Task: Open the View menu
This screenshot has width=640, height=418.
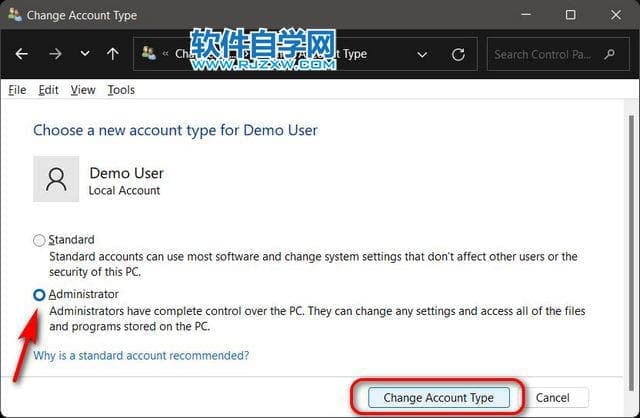Action: [x=83, y=90]
